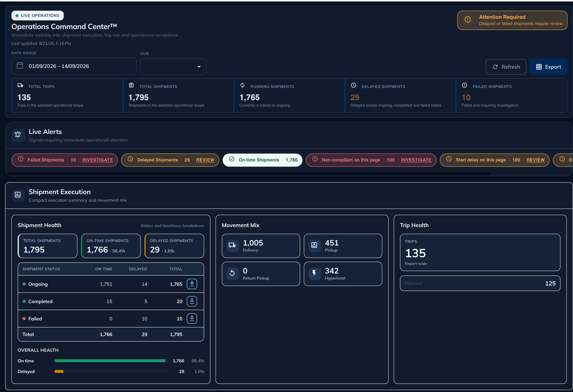Click the Failed status row label
The width and height of the screenshot is (573, 392).
pyautogui.click(x=35, y=319)
